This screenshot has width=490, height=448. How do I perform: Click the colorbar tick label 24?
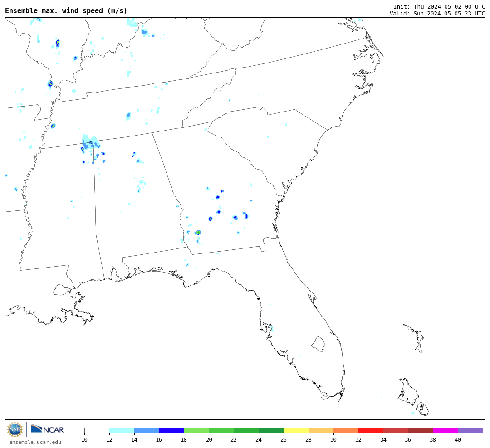pos(259,439)
